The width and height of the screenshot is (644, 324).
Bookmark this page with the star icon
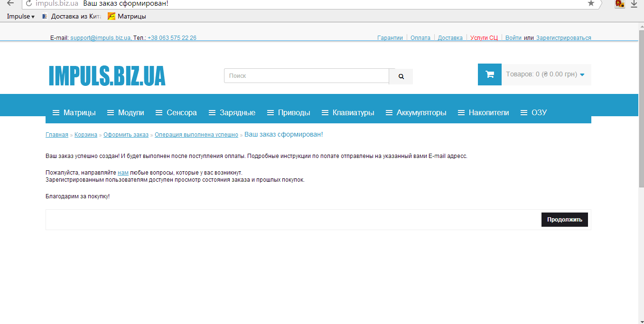(591, 3)
